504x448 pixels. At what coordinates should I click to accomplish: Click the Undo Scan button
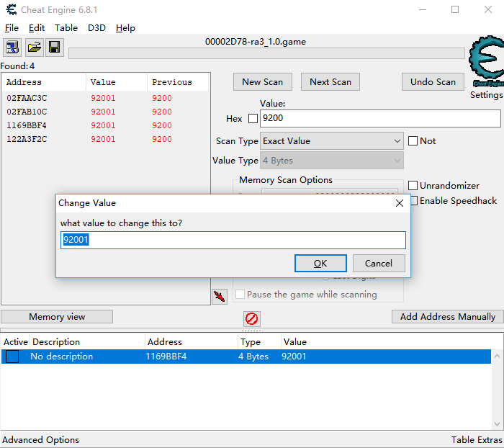click(433, 82)
